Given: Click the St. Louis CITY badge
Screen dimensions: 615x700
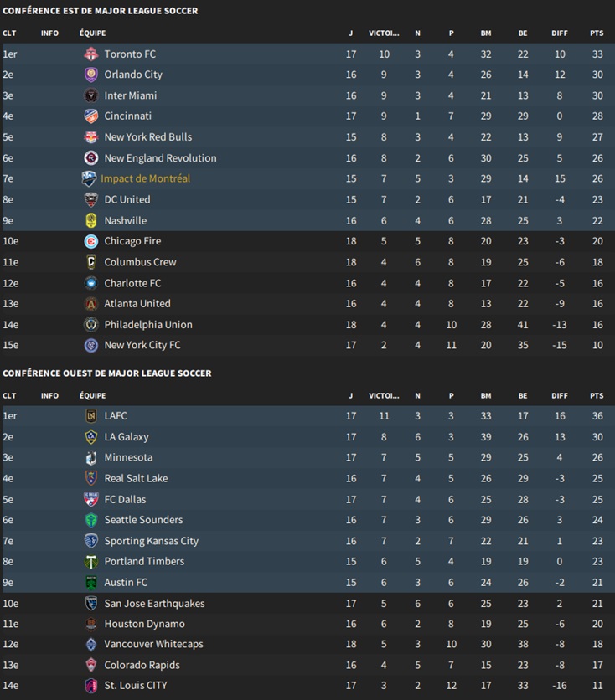Looking at the screenshot, I should point(91,686).
